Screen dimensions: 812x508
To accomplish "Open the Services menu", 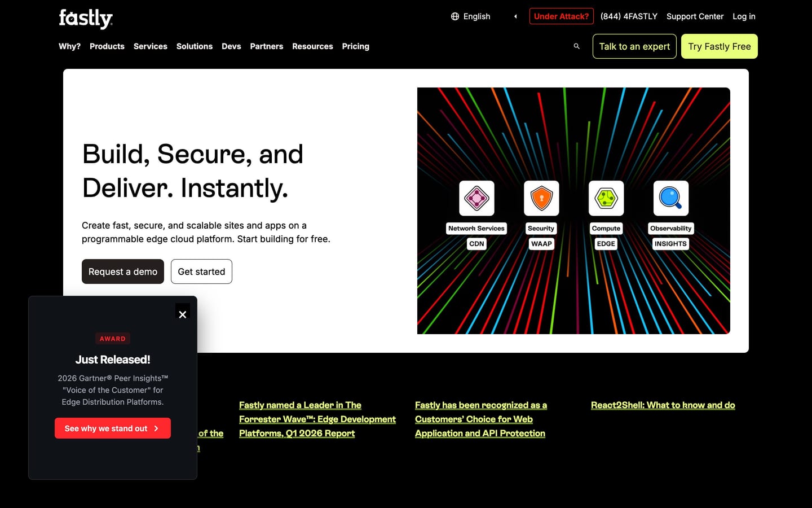I will 151,46.
